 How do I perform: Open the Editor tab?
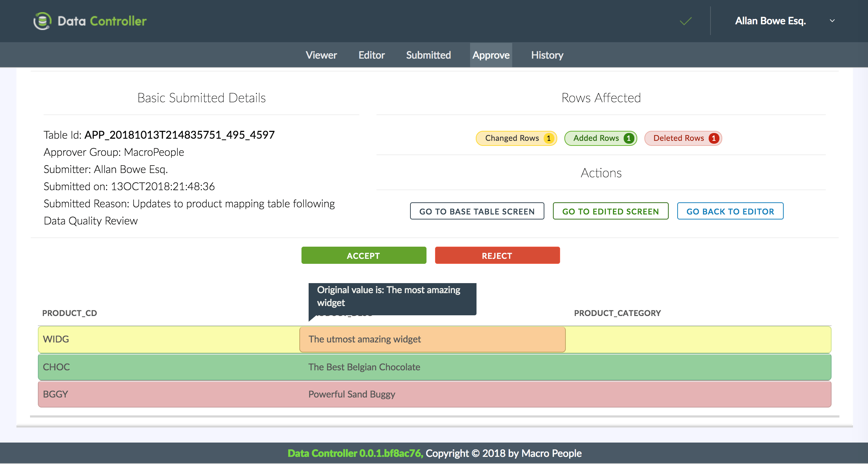click(371, 55)
